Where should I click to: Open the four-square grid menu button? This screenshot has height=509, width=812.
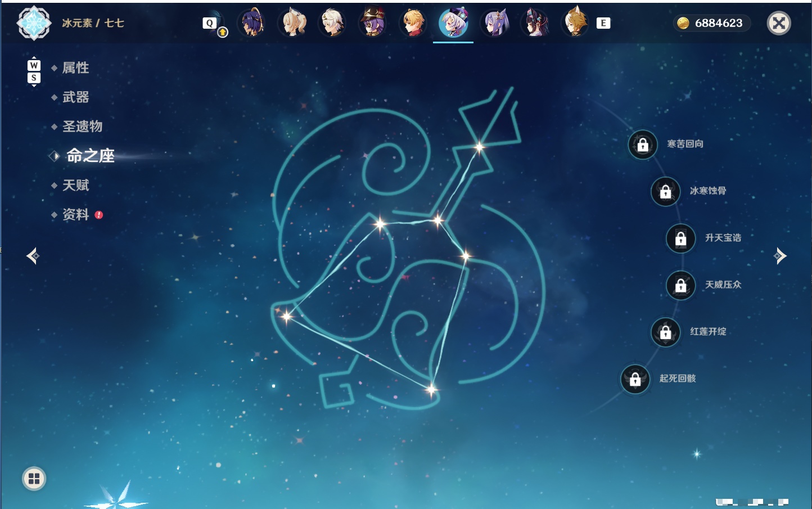tap(34, 479)
